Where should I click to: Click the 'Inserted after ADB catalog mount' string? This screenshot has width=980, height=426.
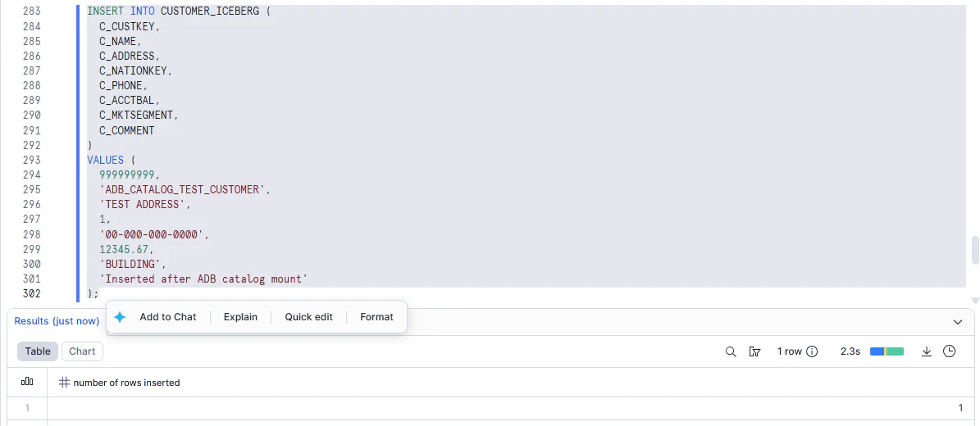point(203,279)
